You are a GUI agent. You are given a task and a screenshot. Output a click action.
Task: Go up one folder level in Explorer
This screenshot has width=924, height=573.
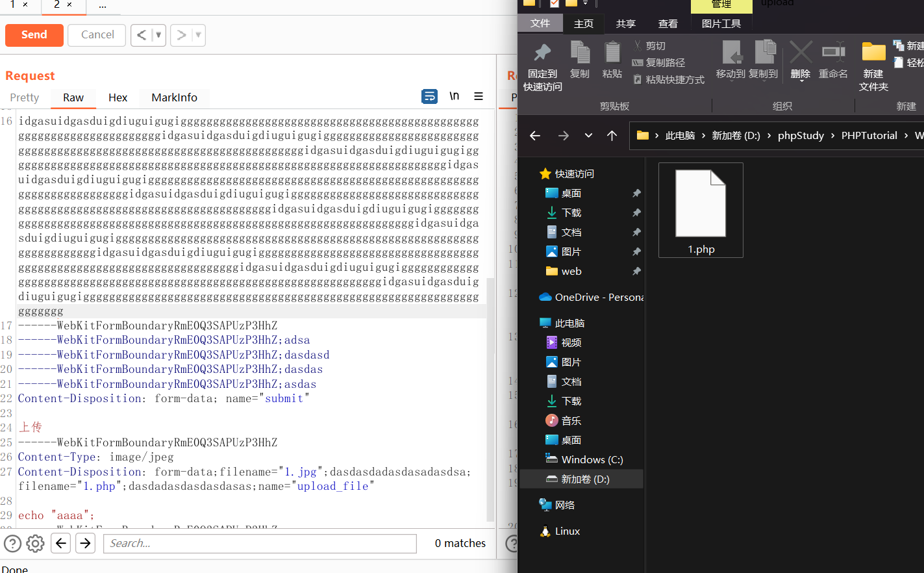[612, 135]
